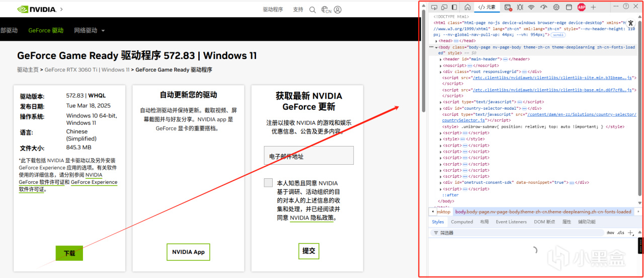Click the NVIDIA App button
Screen dimensions: 644x278
point(188,252)
